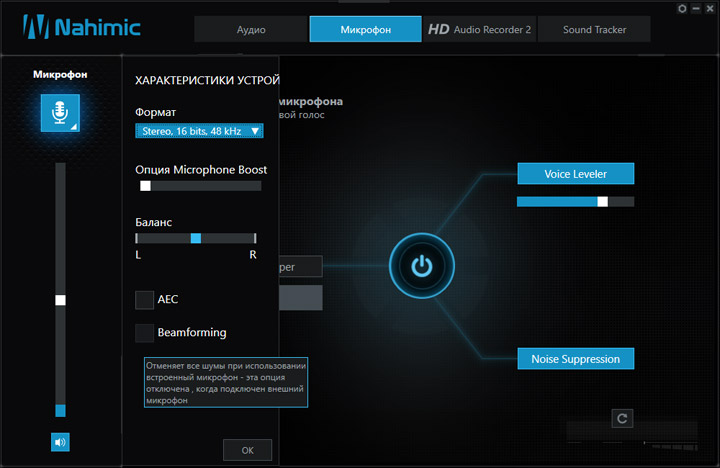This screenshot has width=720, height=468.
Task: Minimize the Nahimic window
Action: (x=697, y=8)
